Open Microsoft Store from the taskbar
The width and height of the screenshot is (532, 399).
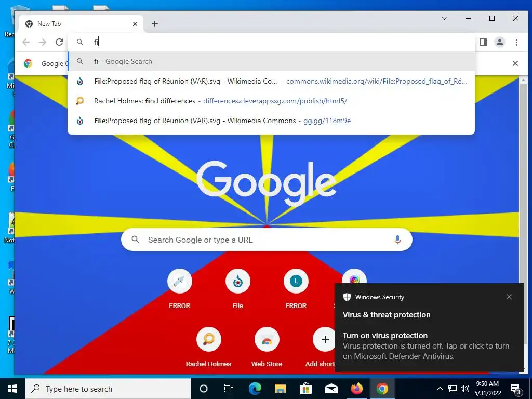tap(305, 389)
